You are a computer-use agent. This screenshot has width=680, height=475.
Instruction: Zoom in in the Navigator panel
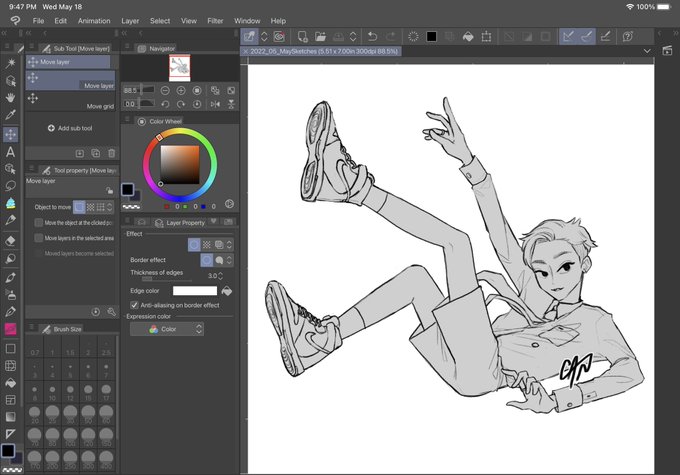point(181,91)
